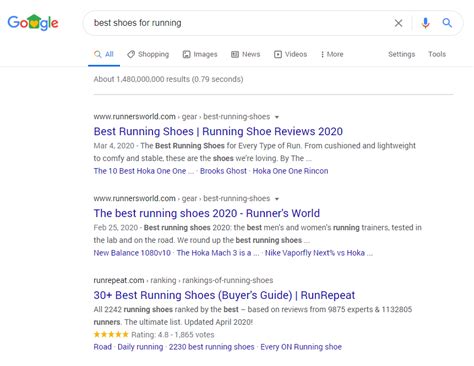Open 'The best running shoes 2020 - Runner's World' result
The height and width of the screenshot is (366, 474).
point(207,213)
